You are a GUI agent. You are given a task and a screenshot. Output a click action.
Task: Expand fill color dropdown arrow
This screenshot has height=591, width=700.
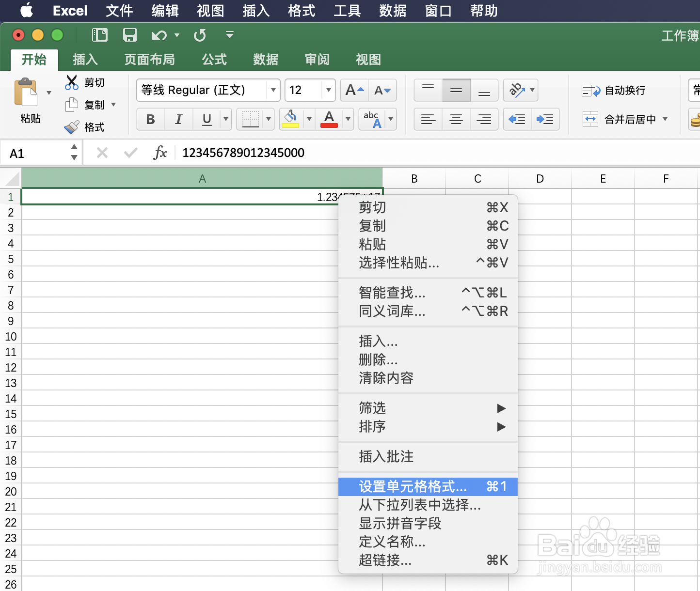coord(309,119)
